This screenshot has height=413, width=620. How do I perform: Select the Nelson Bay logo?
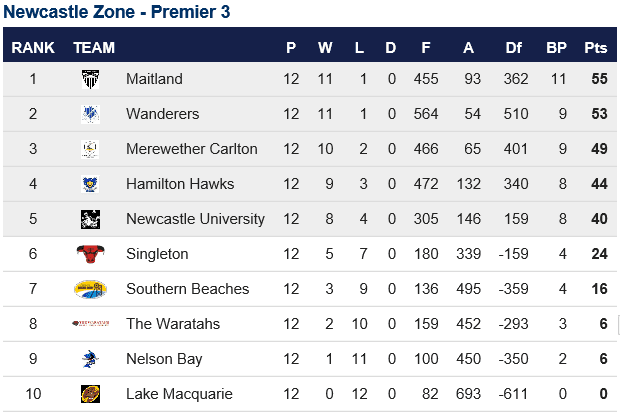point(90,359)
